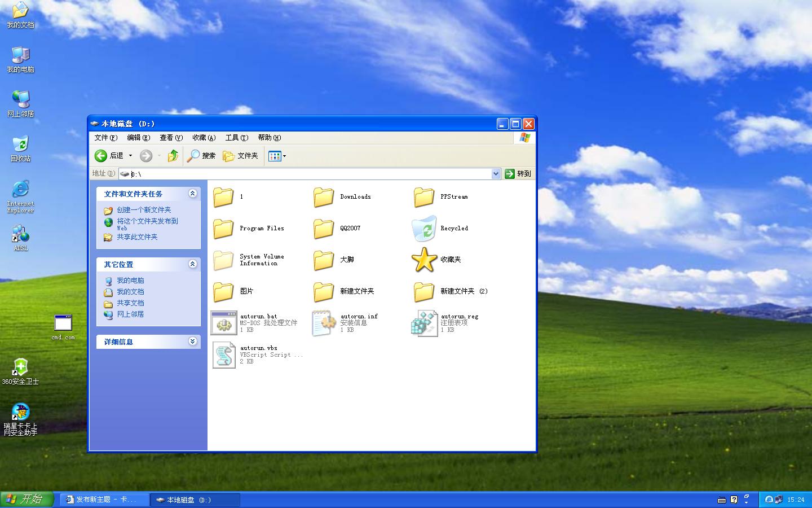Screen dimensions: 812x508
Task: Expand the 详细信息 panel
Action: pos(192,341)
